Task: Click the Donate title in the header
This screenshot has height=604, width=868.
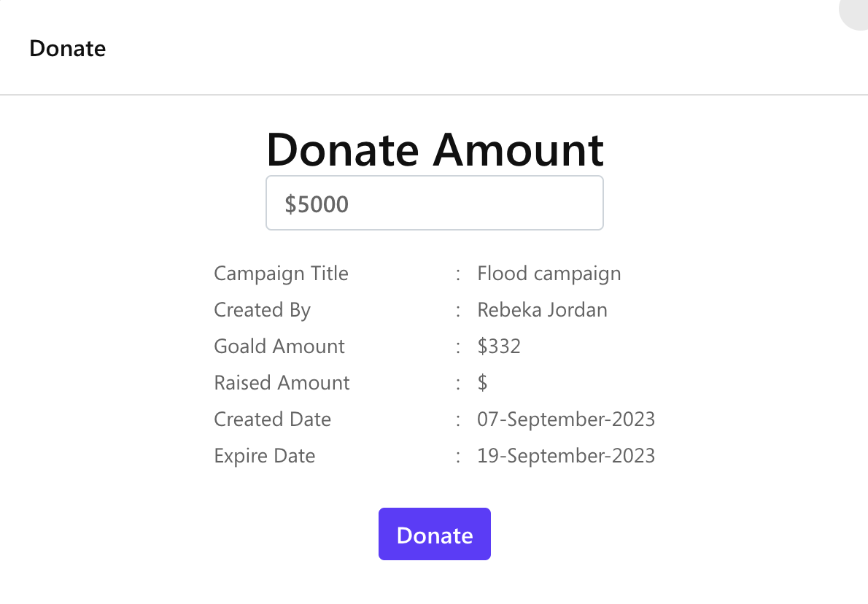Action: pyautogui.click(x=67, y=49)
